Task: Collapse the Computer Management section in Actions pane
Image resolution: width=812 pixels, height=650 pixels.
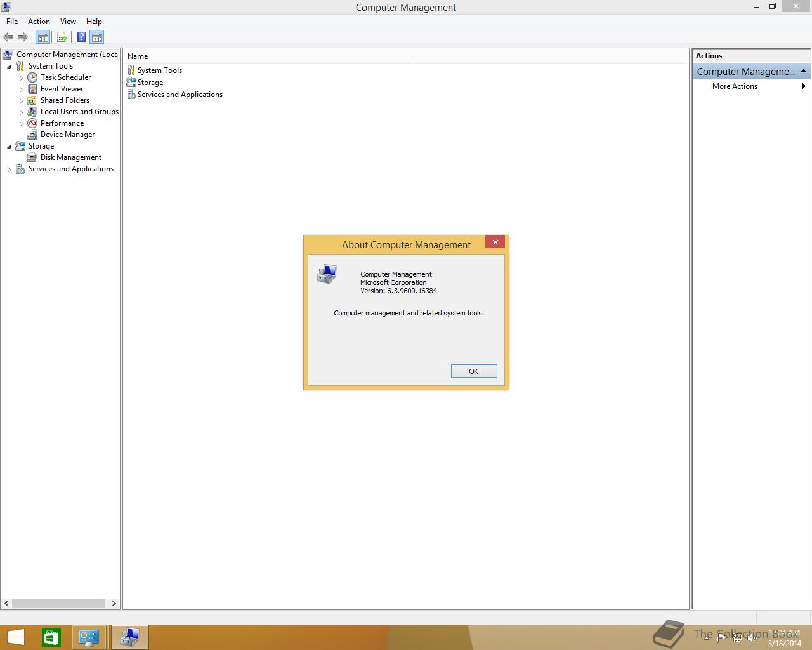Action: tap(803, 71)
